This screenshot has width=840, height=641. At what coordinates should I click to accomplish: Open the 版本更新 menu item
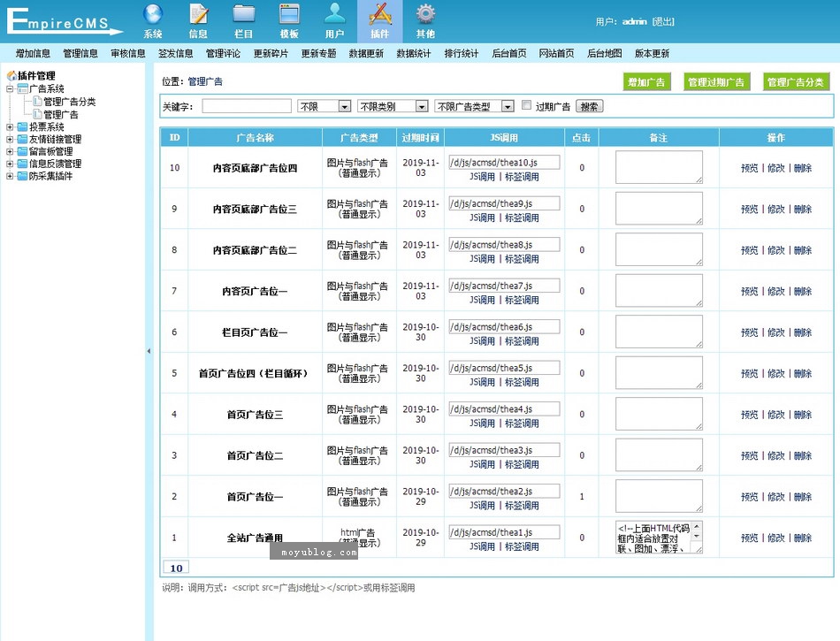tap(652, 53)
